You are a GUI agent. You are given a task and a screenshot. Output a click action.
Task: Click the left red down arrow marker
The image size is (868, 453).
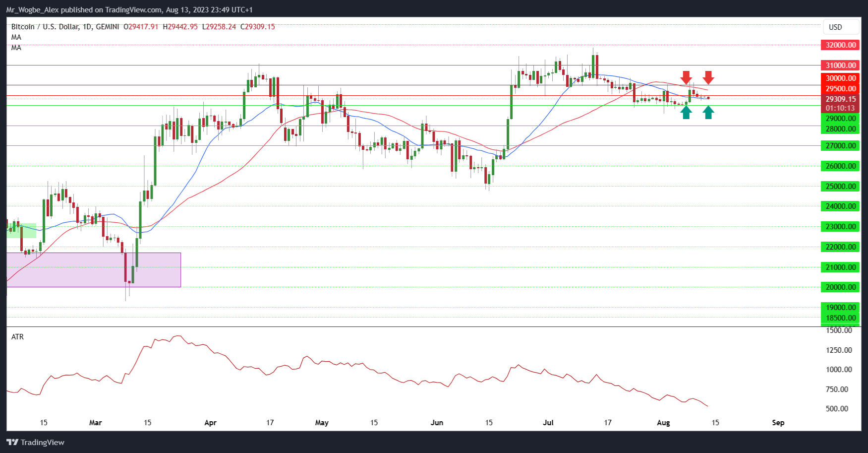tap(686, 77)
